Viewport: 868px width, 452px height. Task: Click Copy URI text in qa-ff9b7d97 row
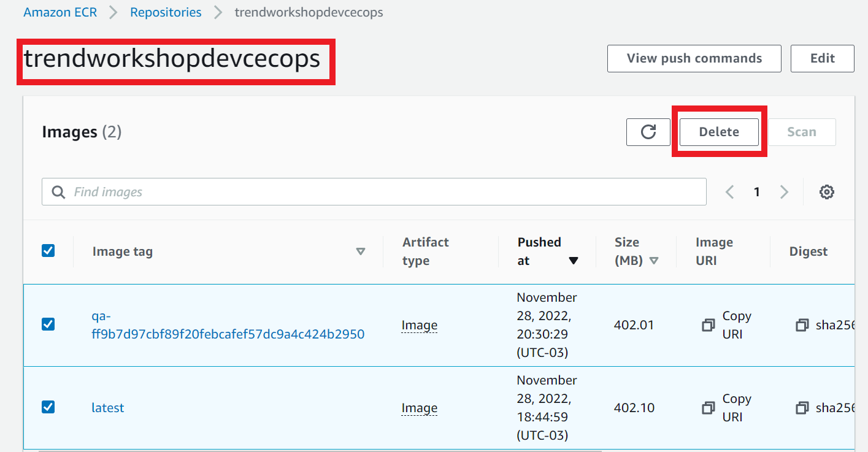click(x=737, y=325)
